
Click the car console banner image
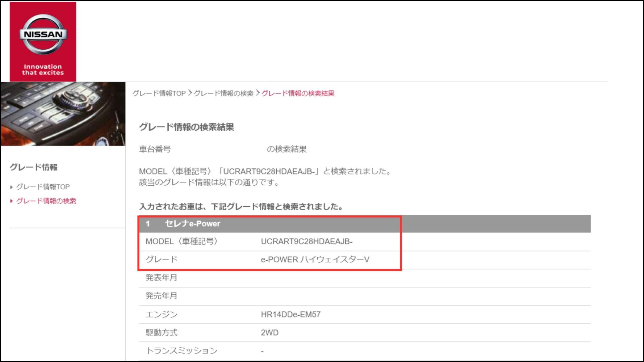(x=63, y=114)
